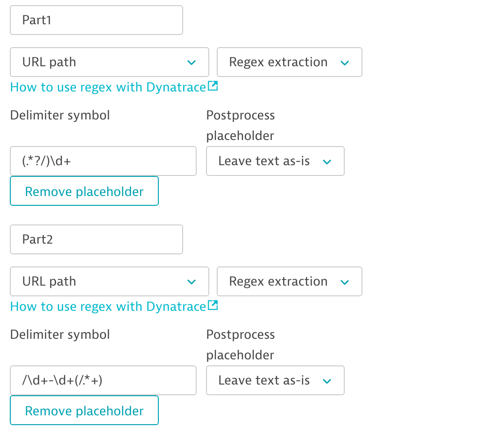Open Part1's How to use regex link
Image resolution: width=504 pixels, height=434 pixels.
pyautogui.click(x=108, y=87)
